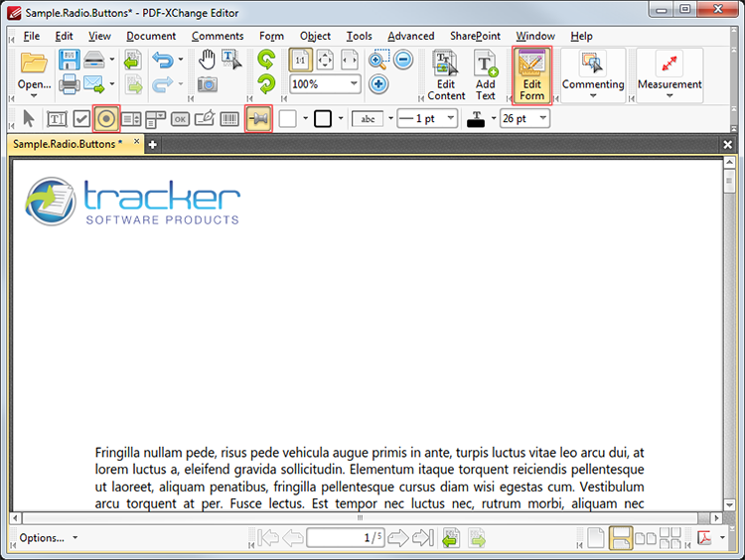Select the Single Page layout icon

click(596, 538)
